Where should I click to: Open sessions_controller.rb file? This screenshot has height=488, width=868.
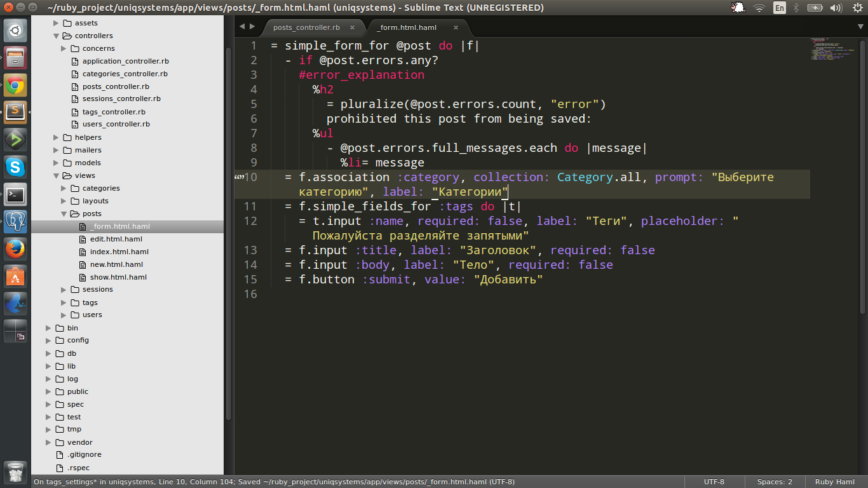tap(121, 99)
